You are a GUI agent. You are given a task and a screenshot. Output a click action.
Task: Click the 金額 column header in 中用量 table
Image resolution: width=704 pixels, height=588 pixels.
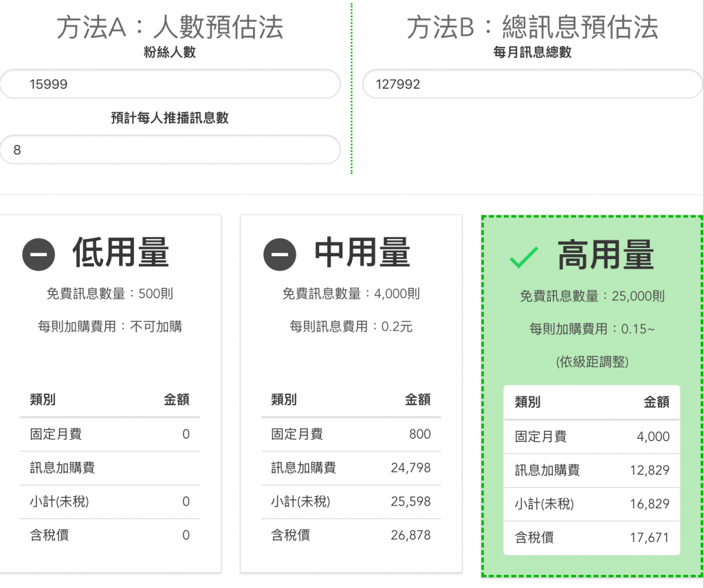pyautogui.click(x=420, y=400)
